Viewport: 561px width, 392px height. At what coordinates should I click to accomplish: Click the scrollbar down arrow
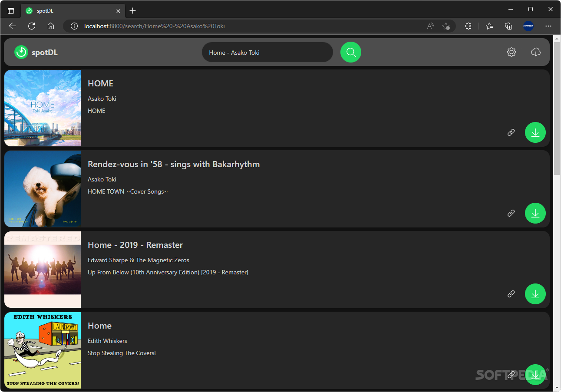[x=557, y=387]
